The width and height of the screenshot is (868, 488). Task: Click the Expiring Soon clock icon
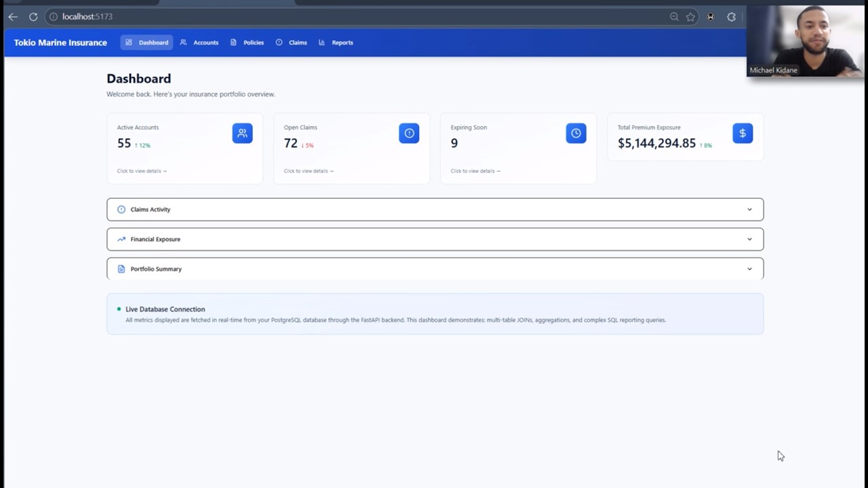pyautogui.click(x=576, y=133)
